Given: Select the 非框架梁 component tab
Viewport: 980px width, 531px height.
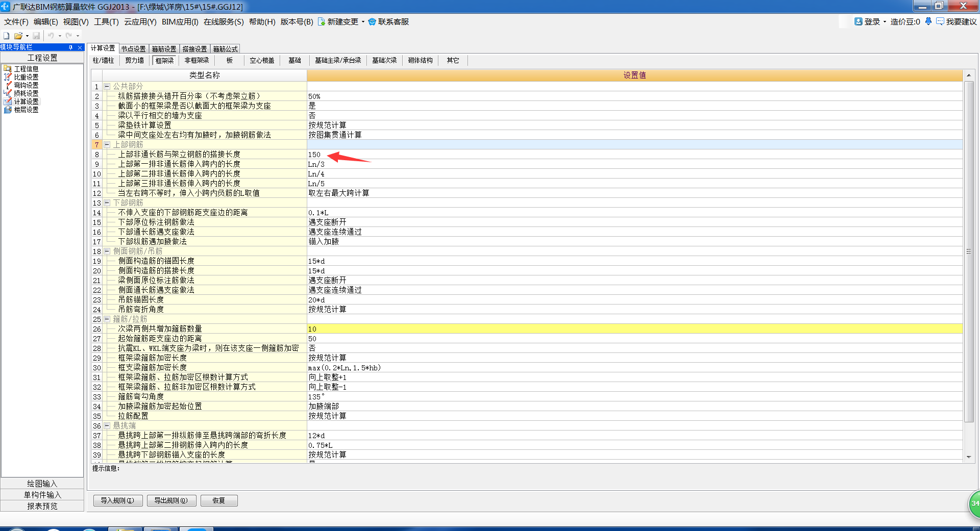Looking at the screenshot, I should [197, 60].
